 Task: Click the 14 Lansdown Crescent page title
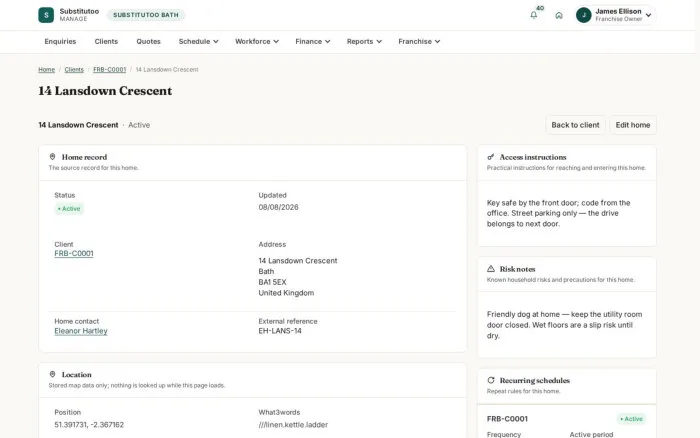click(x=105, y=91)
